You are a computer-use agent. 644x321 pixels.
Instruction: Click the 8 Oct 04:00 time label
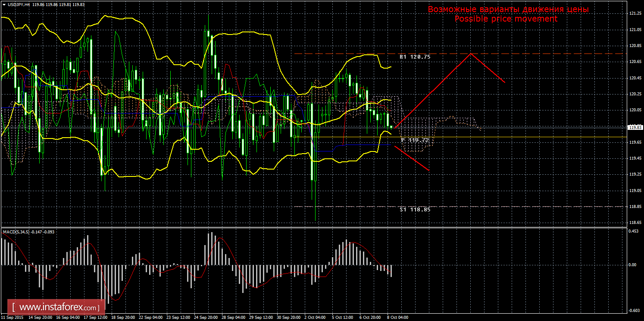coord(397,318)
